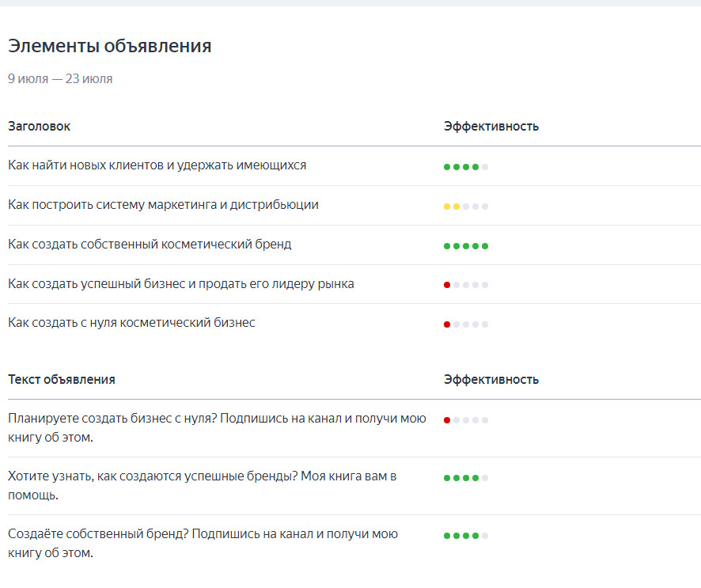The width and height of the screenshot is (701, 588).
Task: Click effectiveness rating for 'с нуля косметический бизнес'
Action: (466, 324)
